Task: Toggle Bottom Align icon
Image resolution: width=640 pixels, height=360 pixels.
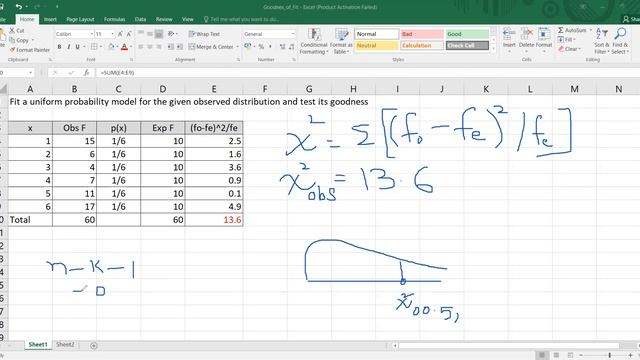Action: click(159, 34)
